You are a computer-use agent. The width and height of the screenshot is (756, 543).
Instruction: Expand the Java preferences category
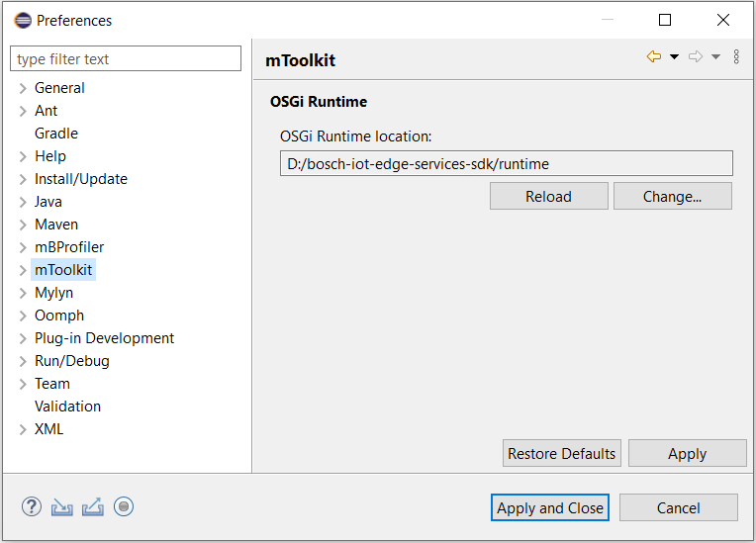click(23, 202)
